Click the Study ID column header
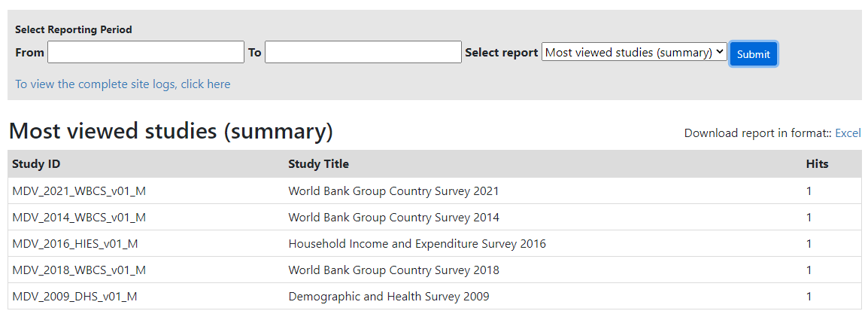Viewport: 868px width, 317px height. 36,164
